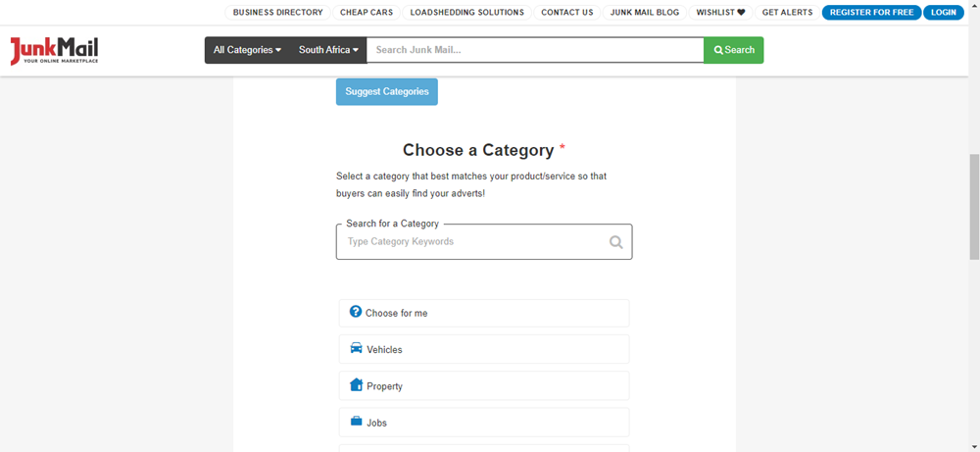The height and width of the screenshot is (452, 980).
Task: Visit the Contact Us page
Action: 566,13
